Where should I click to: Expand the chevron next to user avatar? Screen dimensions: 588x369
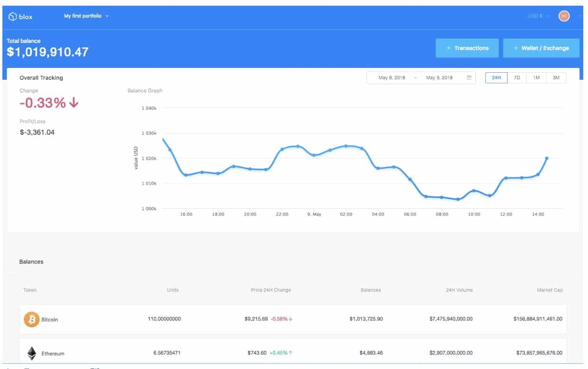pos(578,16)
